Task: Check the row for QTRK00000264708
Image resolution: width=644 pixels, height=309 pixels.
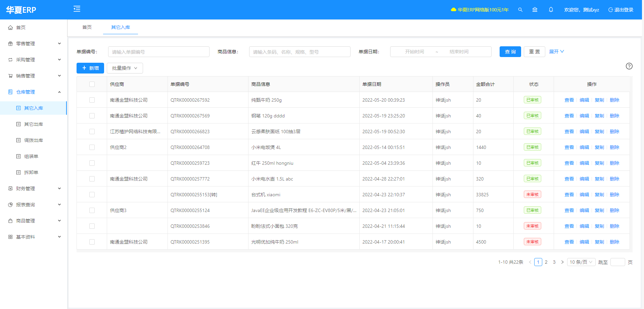Action: coord(92,147)
